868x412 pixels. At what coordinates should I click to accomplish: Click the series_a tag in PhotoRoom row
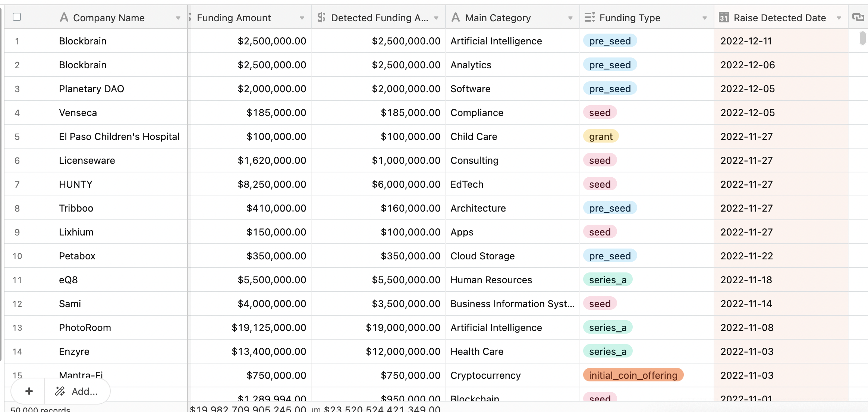[x=608, y=328]
